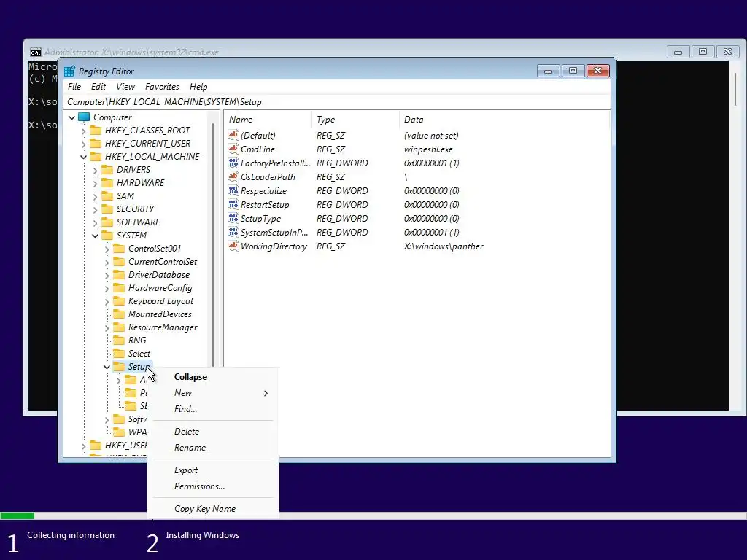Image resolution: width=747 pixels, height=560 pixels.
Task: Expand the Keyboard Layout key
Action: 107,301
